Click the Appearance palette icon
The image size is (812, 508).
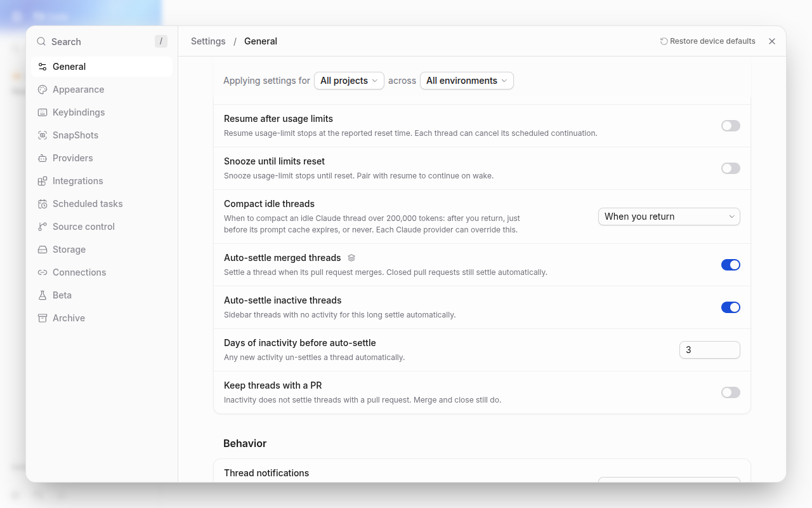pyautogui.click(x=43, y=90)
